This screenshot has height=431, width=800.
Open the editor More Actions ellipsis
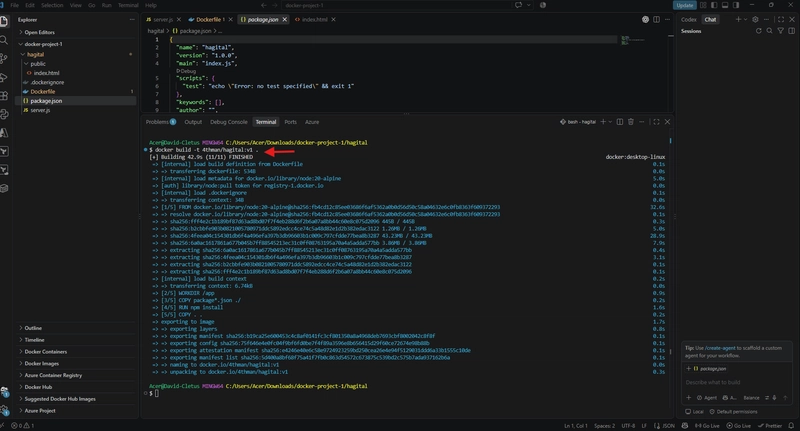(x=667, y=19)
